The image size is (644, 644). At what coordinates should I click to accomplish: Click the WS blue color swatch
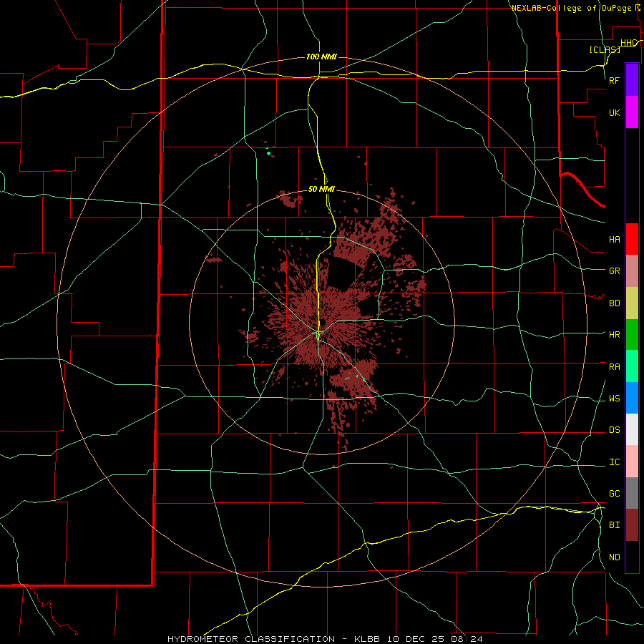coord(632,398)
